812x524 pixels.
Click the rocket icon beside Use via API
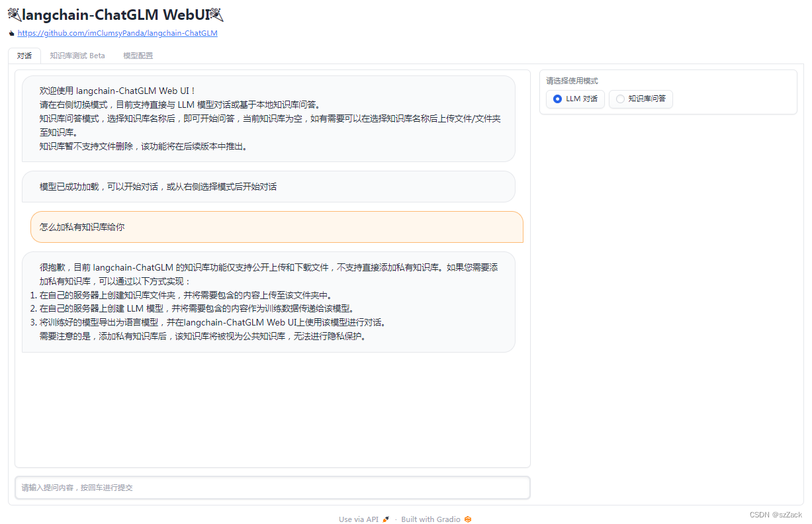pos(386,519)
